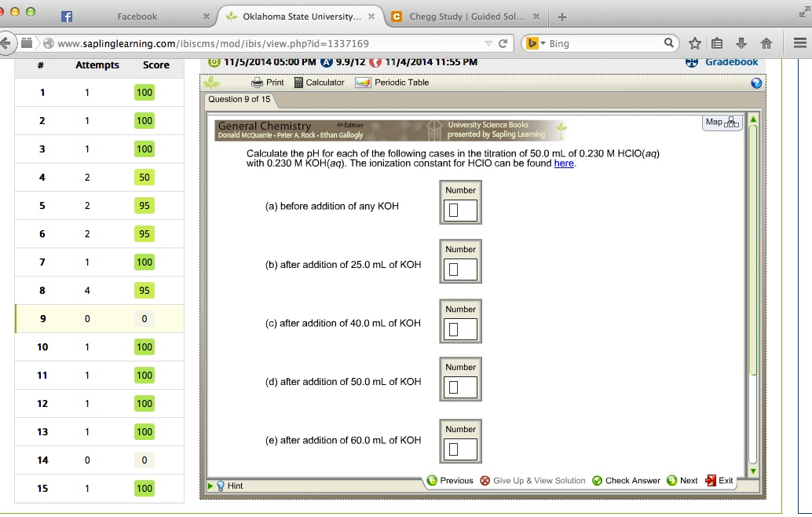Open the bookmarks list icon
812x517 pixels.
(x=718, y=43)
